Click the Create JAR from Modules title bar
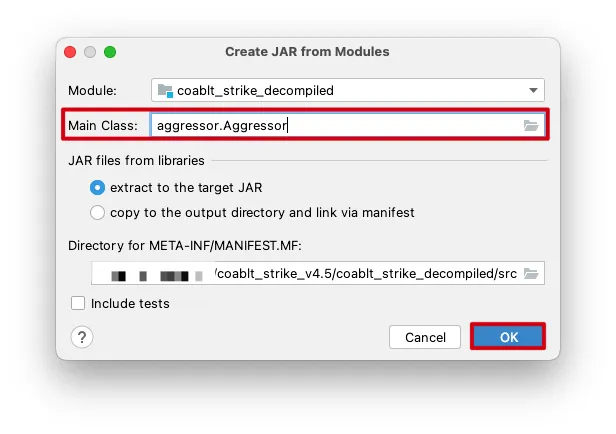 (307, 52)
